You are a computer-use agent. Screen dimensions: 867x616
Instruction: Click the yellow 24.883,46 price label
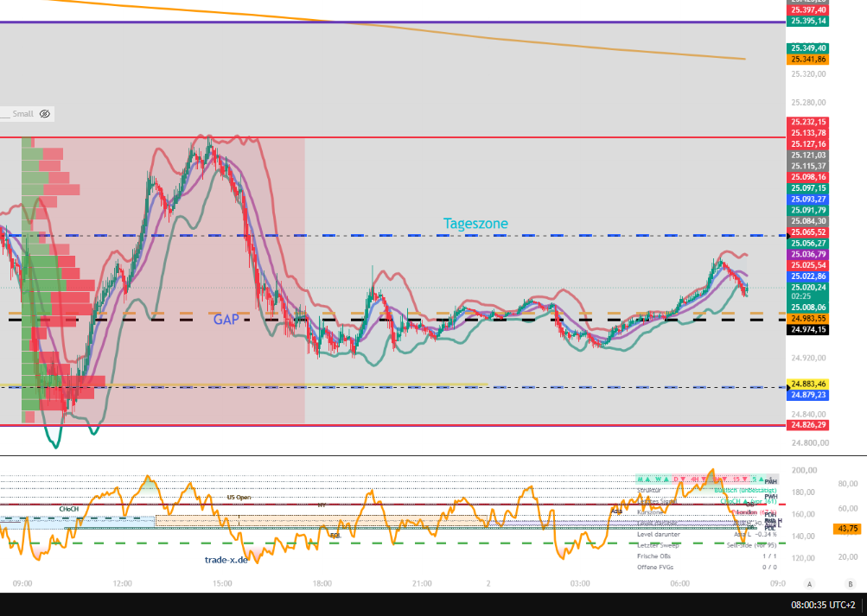(808, 384)
